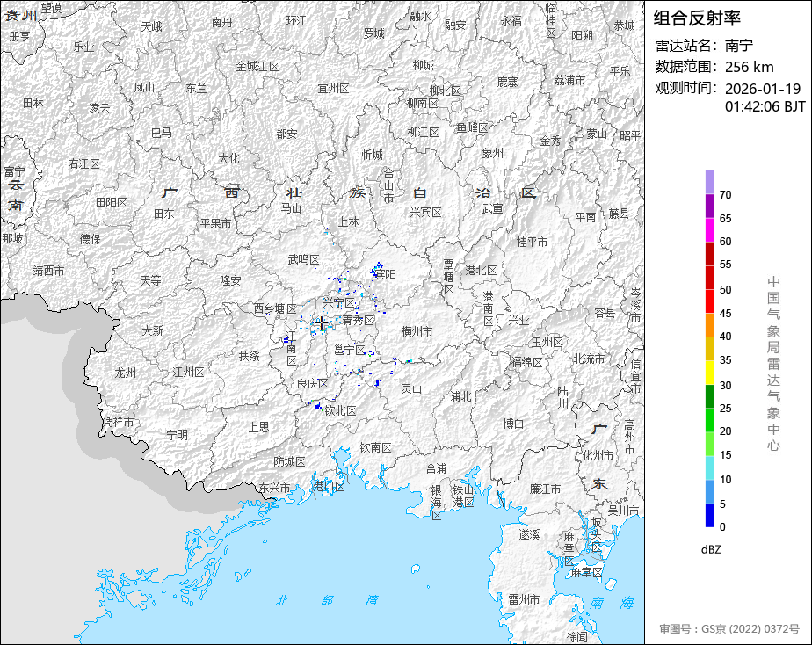The height and width of the screenshot is (645, 812).
Task: Click the 廉江市 label
Action: [x=546, y=489]
